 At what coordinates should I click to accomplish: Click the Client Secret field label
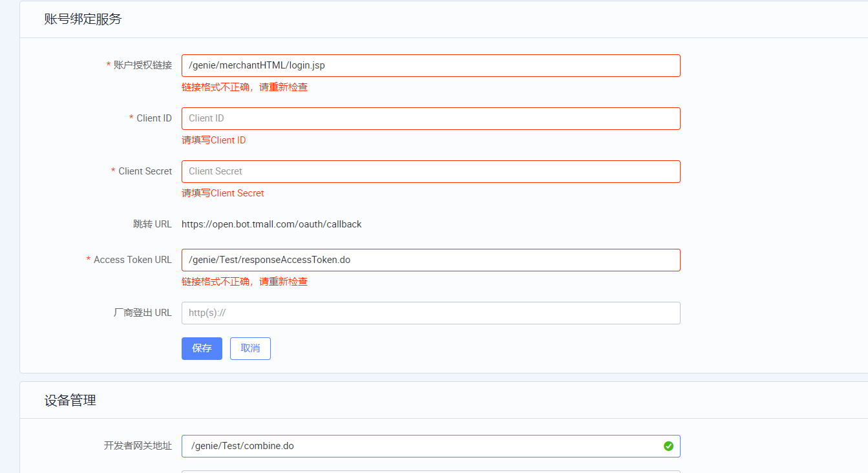click(145, 171)
